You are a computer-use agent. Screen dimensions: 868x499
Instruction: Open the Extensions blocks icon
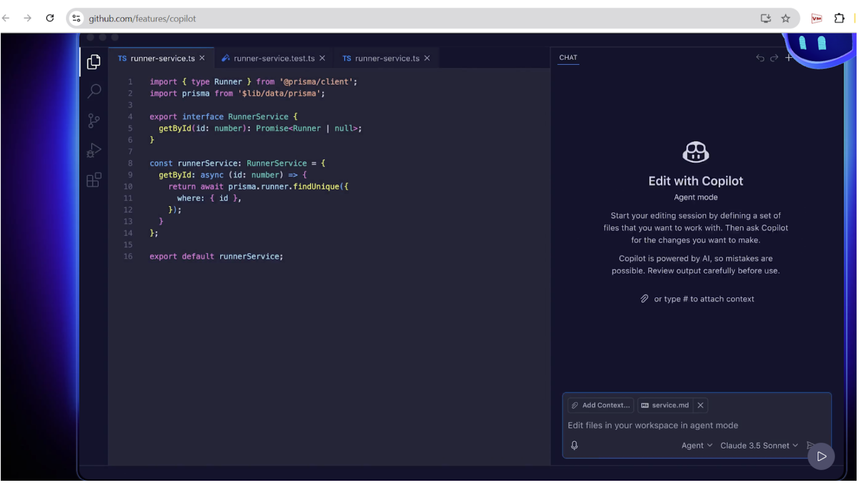pyautogui.click(x=94, y=180)
